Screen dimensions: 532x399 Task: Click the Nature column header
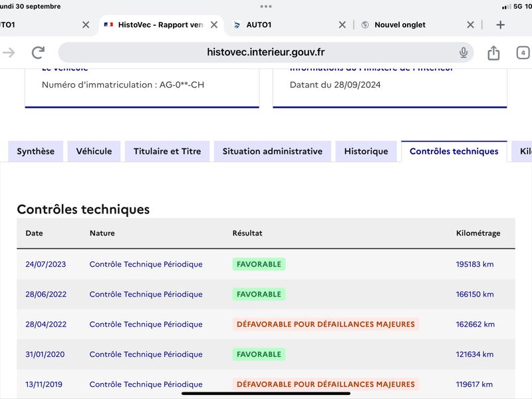[x=102, y=233]
